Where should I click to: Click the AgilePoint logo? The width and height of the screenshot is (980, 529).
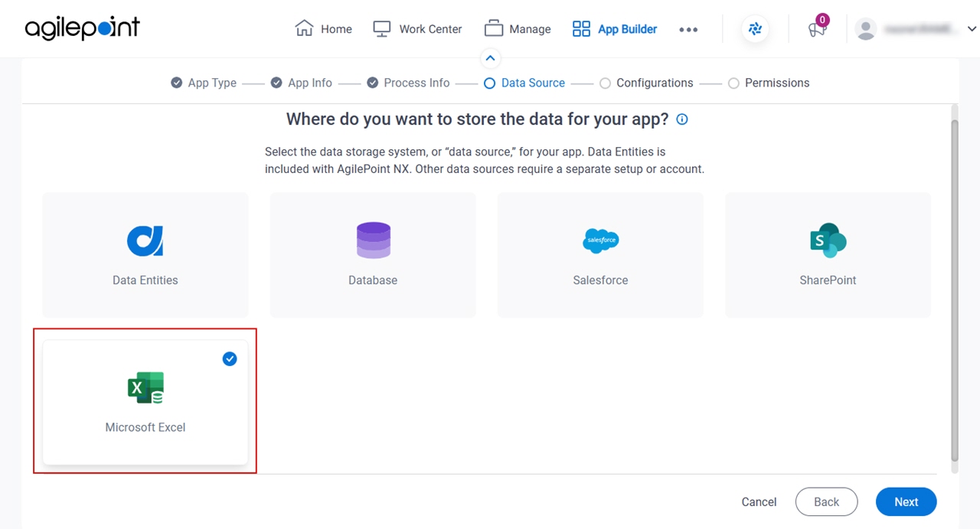click(x=83, y=28)
